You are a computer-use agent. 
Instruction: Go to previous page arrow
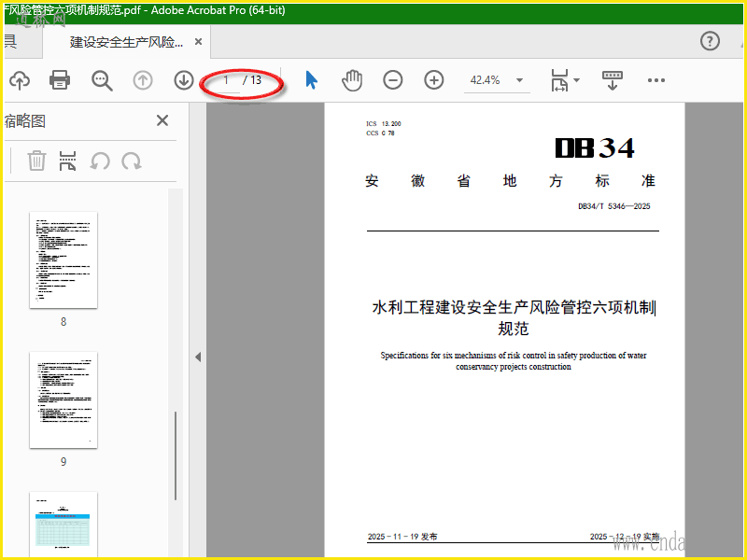click(x=143, y=80)
